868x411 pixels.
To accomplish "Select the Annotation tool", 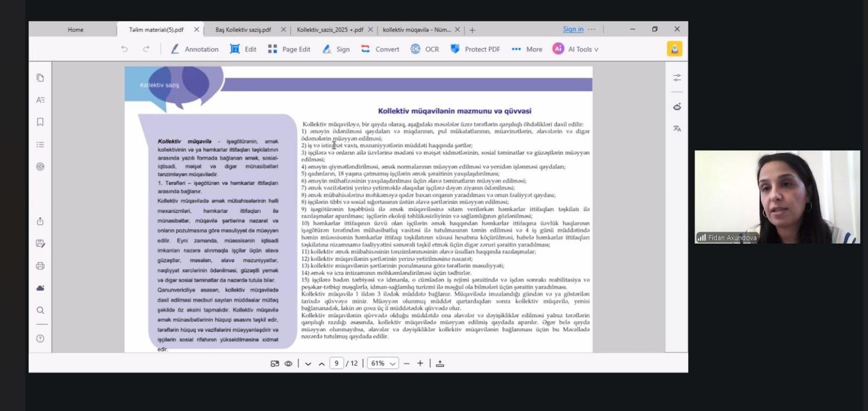I will (x=195, y=49).
